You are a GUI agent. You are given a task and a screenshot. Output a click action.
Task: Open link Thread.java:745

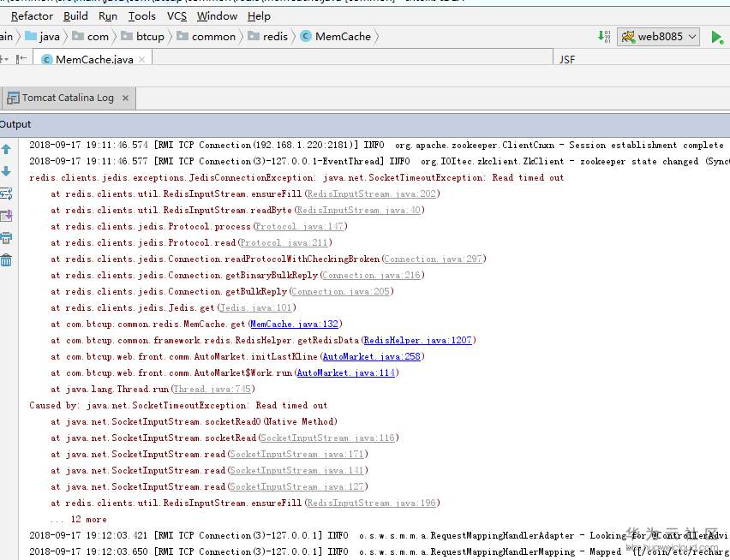pos(212,390)
